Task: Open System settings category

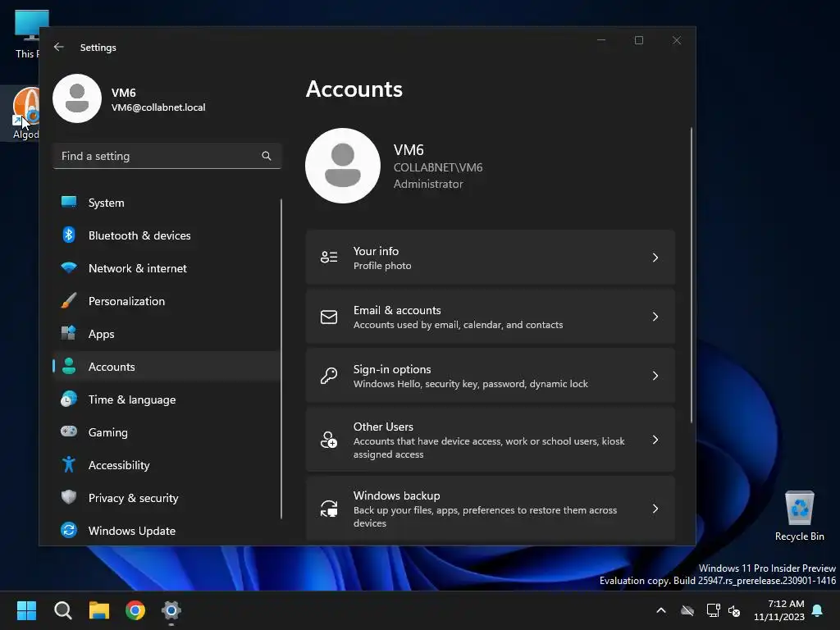Action: point(167,203)
